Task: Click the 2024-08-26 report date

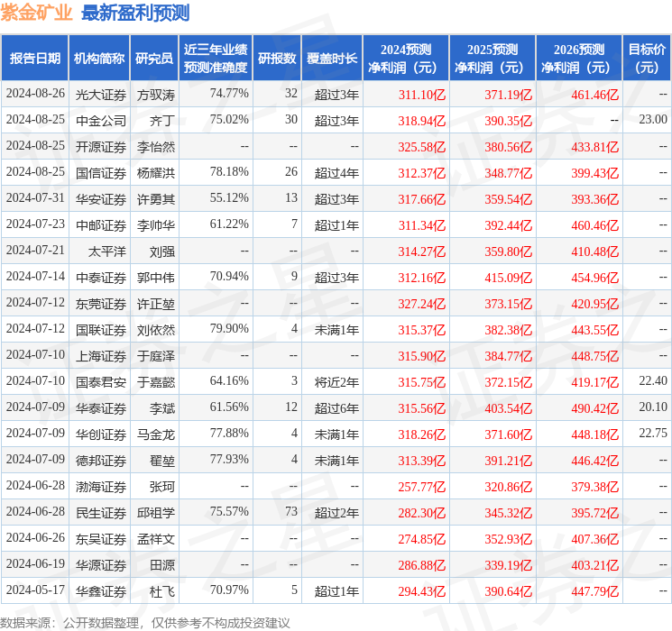Action: 35,93
